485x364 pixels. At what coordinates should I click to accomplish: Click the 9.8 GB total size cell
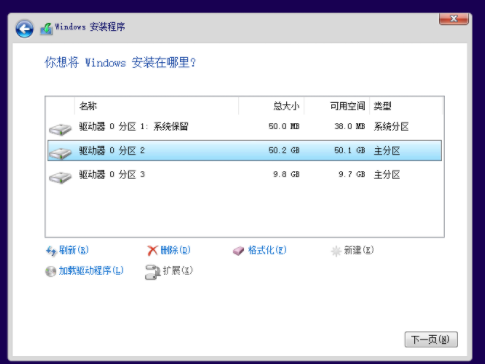click(286, 174)
